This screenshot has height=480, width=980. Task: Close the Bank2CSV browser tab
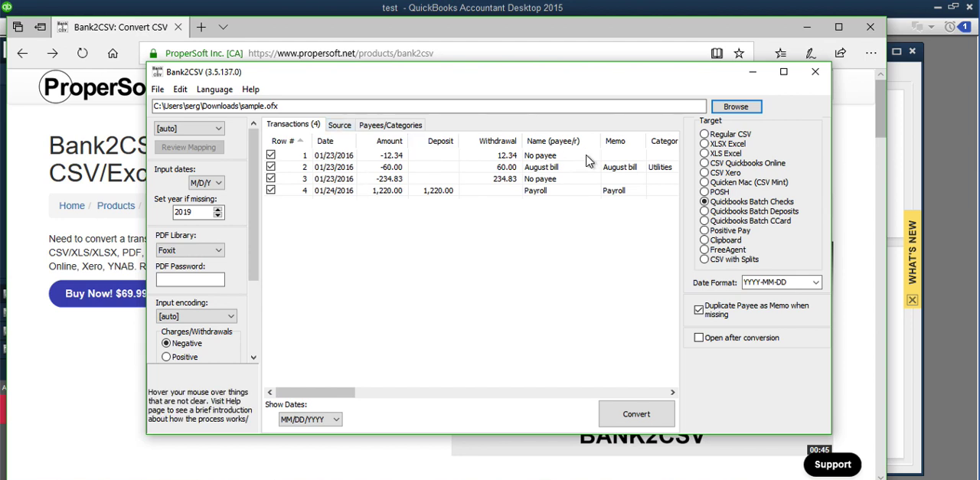pyautogui.click(x=178, y=27)
